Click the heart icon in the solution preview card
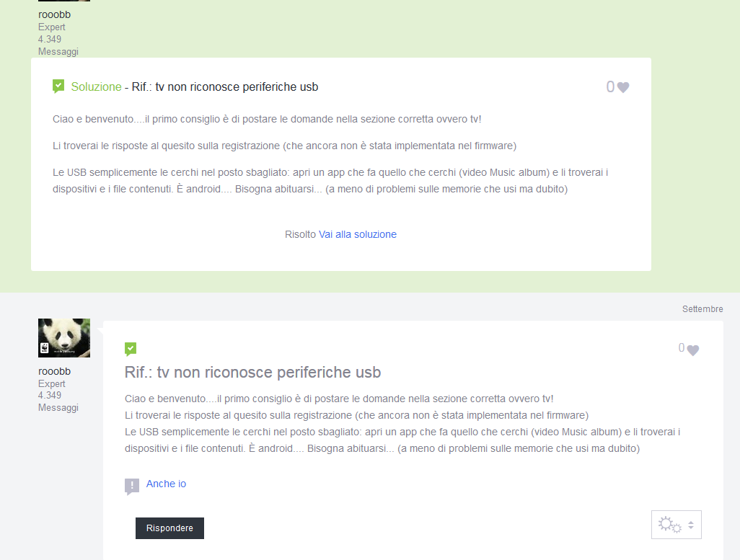 tap(623, 87)
